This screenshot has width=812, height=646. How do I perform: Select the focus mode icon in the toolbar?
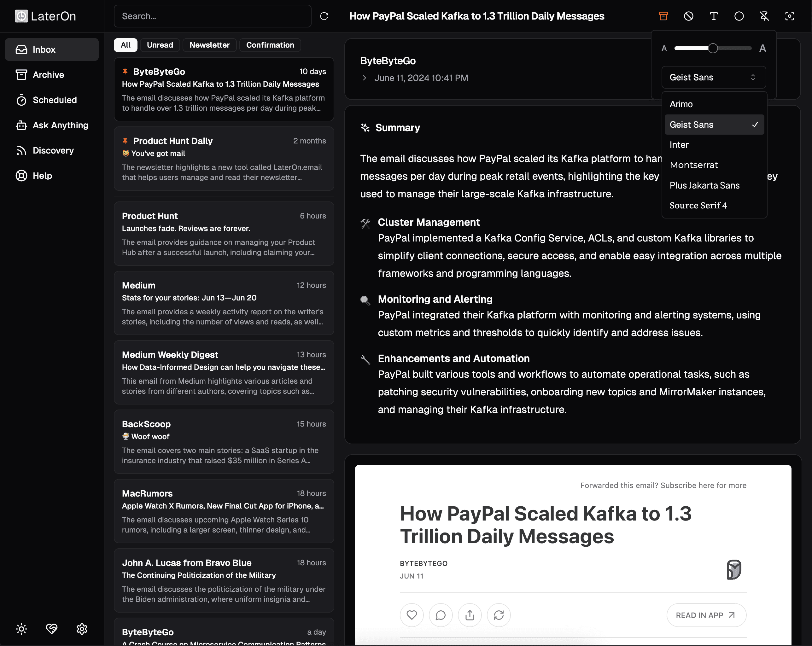789,16
